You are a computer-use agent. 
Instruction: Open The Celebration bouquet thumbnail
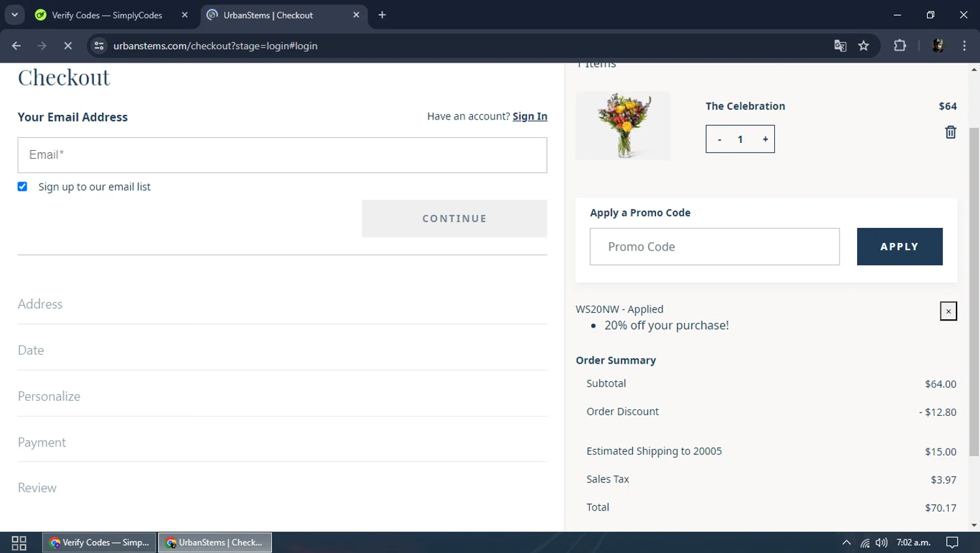click(x=623, y=125)
